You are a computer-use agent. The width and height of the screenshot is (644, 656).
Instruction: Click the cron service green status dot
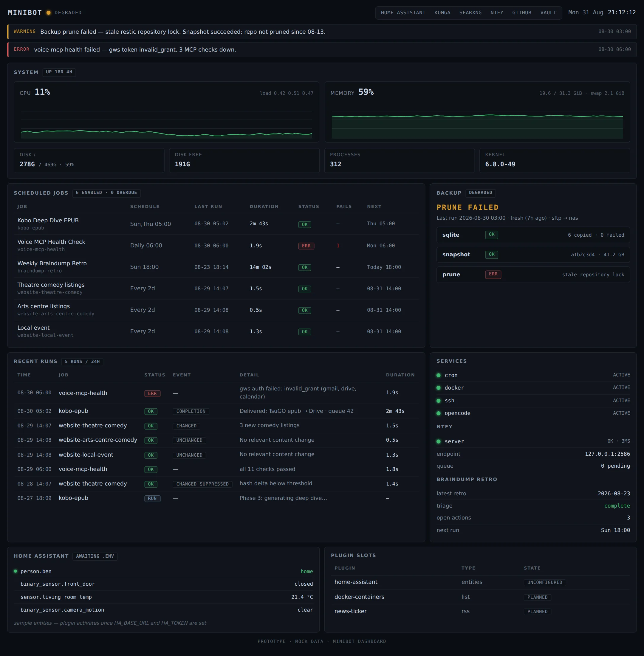(x=438, y=375)
